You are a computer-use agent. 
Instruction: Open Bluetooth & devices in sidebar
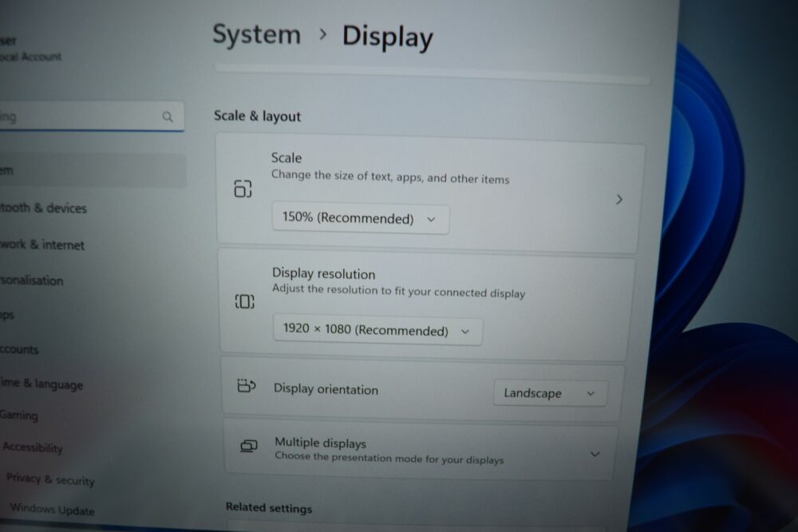pyautogui.click(x=43, y=208)
